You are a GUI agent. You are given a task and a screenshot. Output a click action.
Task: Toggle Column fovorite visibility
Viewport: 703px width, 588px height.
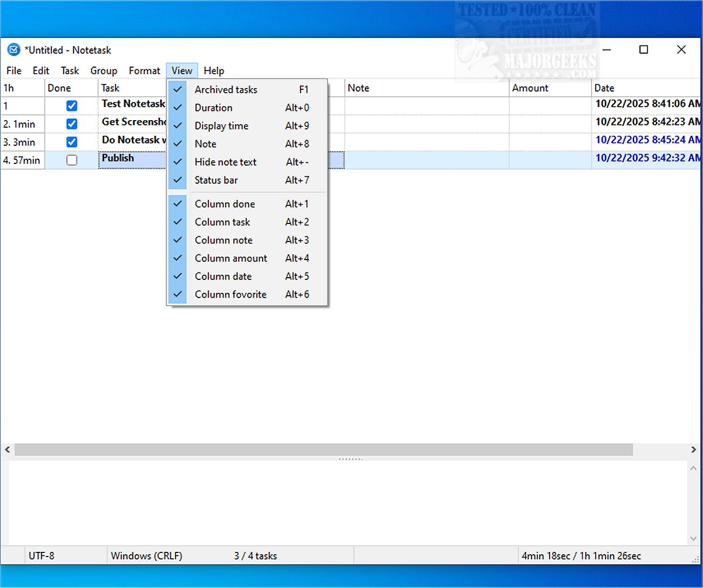(x=247, y=294)
